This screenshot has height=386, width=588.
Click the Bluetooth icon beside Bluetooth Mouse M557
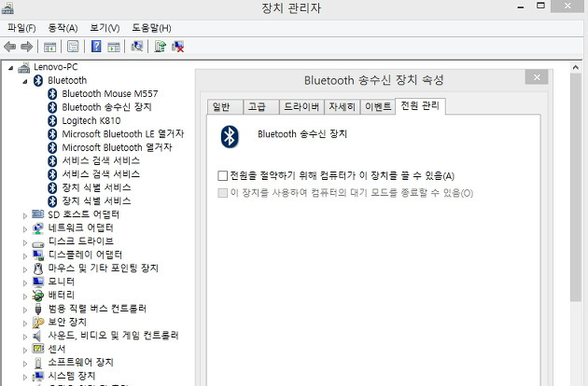click(x=52, y=93)
